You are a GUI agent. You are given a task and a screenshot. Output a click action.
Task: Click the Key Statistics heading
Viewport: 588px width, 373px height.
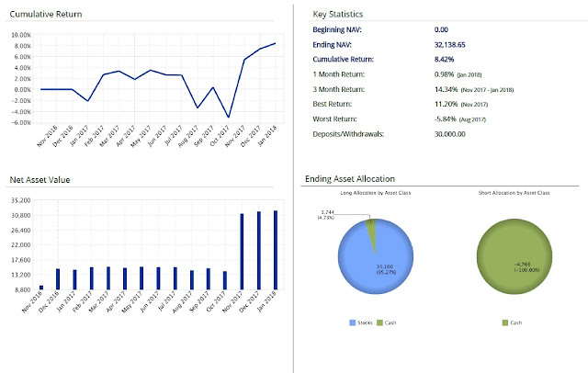point(338,15)
